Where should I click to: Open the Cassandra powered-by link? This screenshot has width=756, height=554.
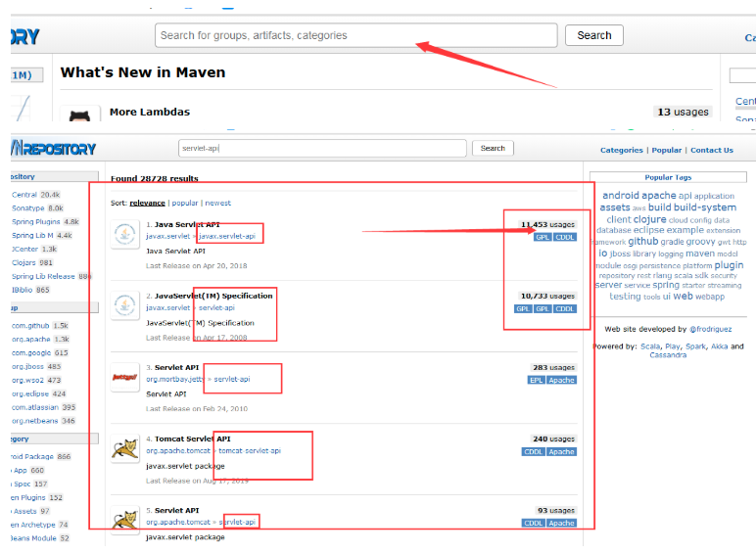[x=668, y=355]
